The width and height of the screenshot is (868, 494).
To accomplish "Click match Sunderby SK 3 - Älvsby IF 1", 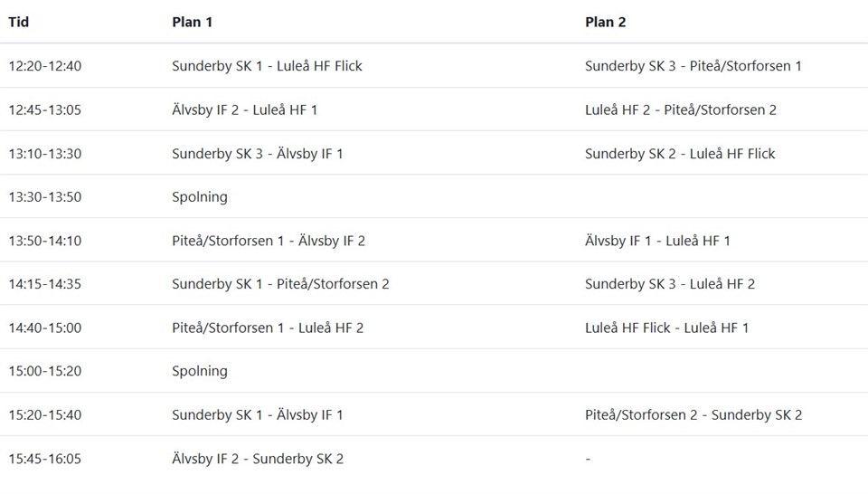I will tap(257, 154).
